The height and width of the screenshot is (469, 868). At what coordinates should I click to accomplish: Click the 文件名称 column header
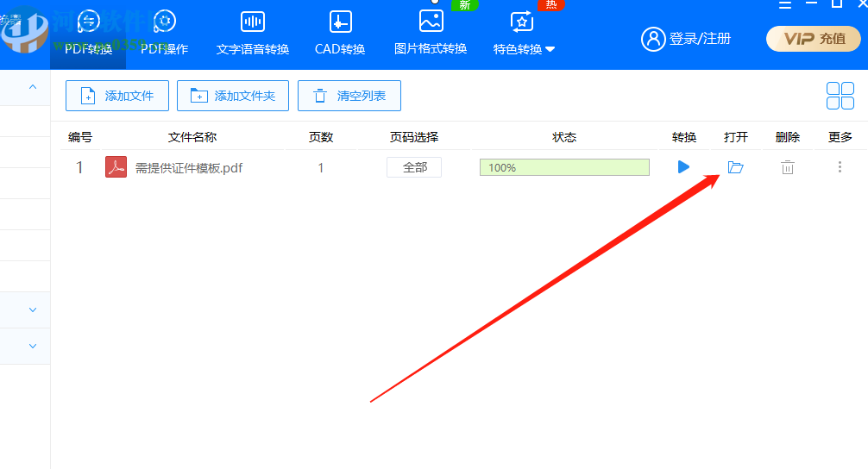[192, 137]
